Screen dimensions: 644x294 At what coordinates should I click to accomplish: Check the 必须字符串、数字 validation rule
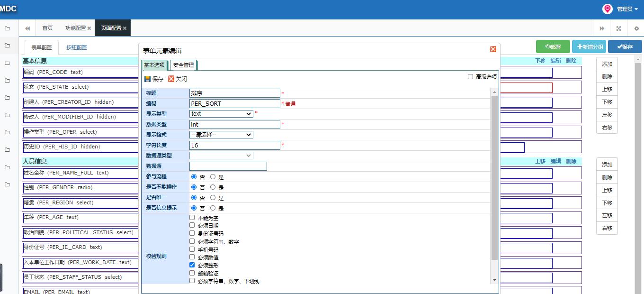point(192,241)
